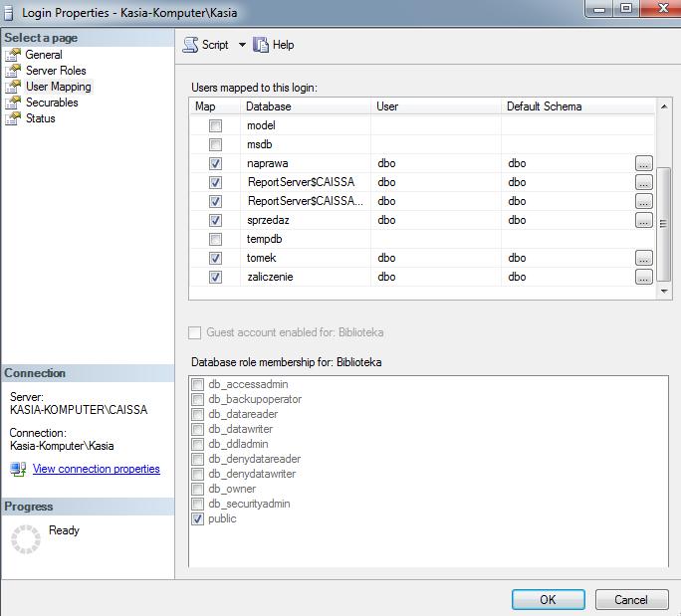Select the naprawa database name cell
Image resolution: width=681 pixels, height=616 pixels.
306,163
